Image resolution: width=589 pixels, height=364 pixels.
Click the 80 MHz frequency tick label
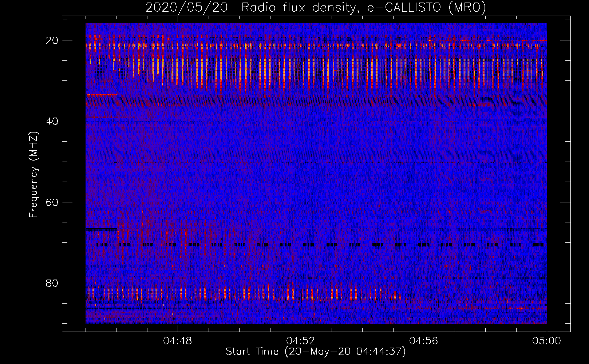click(52, 283)
